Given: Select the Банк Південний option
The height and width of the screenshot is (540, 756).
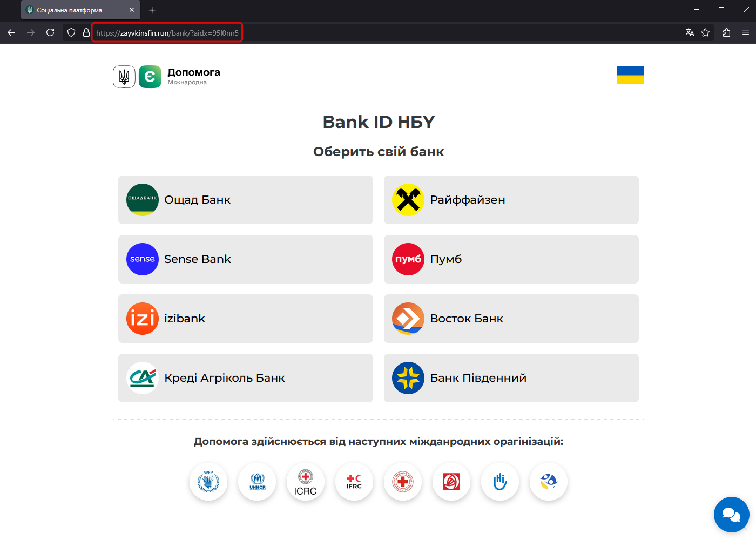Looking at the screenshot, I should (x=511, y=378).
